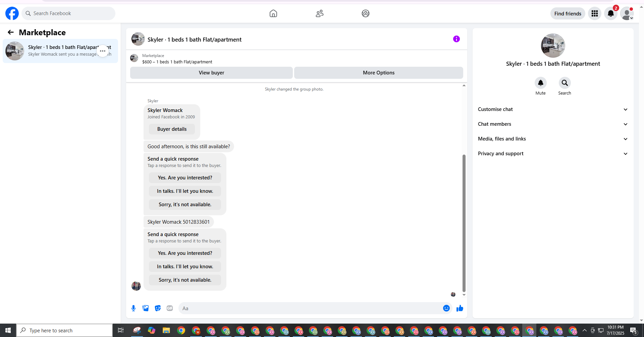The width and height of the screenshot is (644, 337).
Task: Click the "$600 – 1 beds 1 bath Flat/apartment" text
Action: click(177, 62)
